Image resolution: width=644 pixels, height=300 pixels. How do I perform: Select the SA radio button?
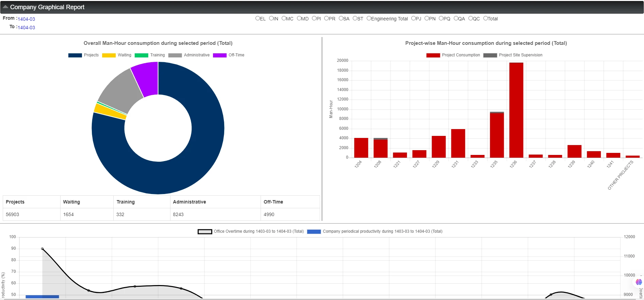pyautogui.click(x=341, y=18)
